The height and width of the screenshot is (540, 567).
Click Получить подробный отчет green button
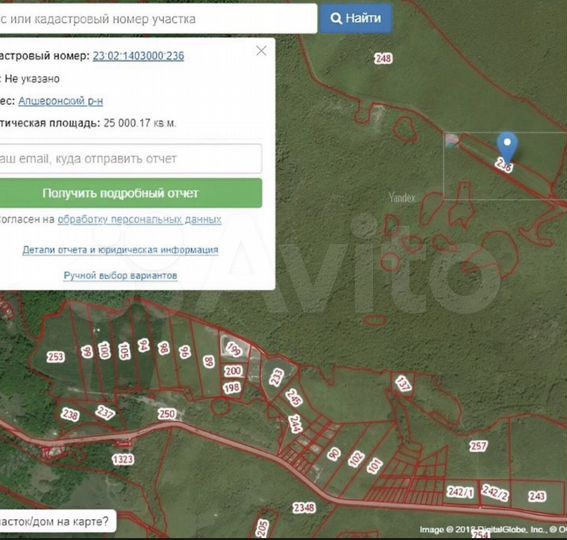130,193
